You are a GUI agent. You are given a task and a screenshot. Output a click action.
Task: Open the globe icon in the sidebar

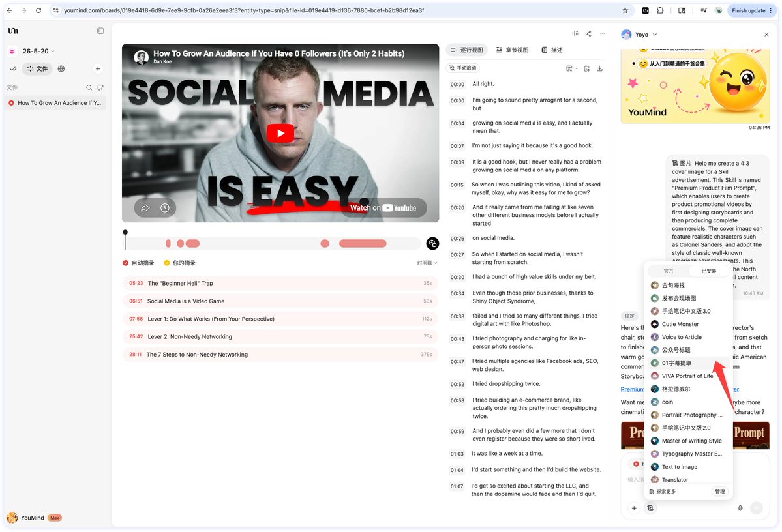(61, 69)
